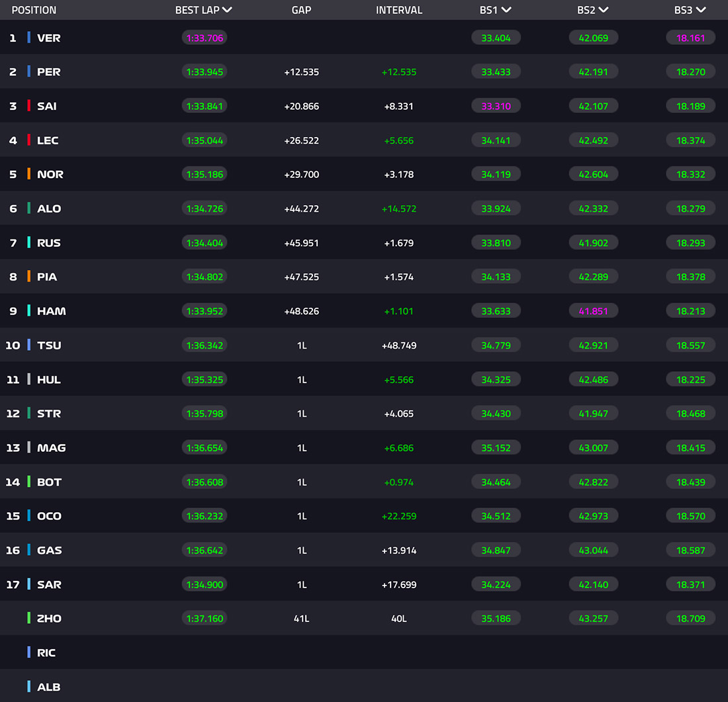The image size is (728, 702).
Task: Select the ALB driver row
Action: point(364,686)
